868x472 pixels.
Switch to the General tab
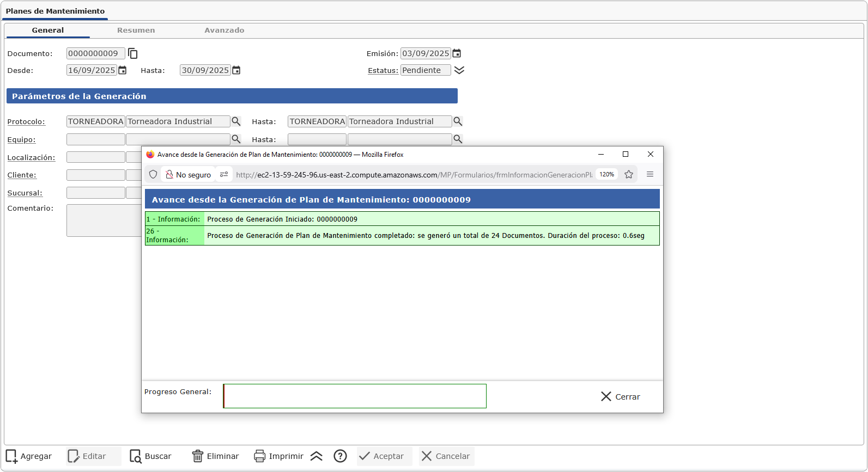[x=48, y=30]
